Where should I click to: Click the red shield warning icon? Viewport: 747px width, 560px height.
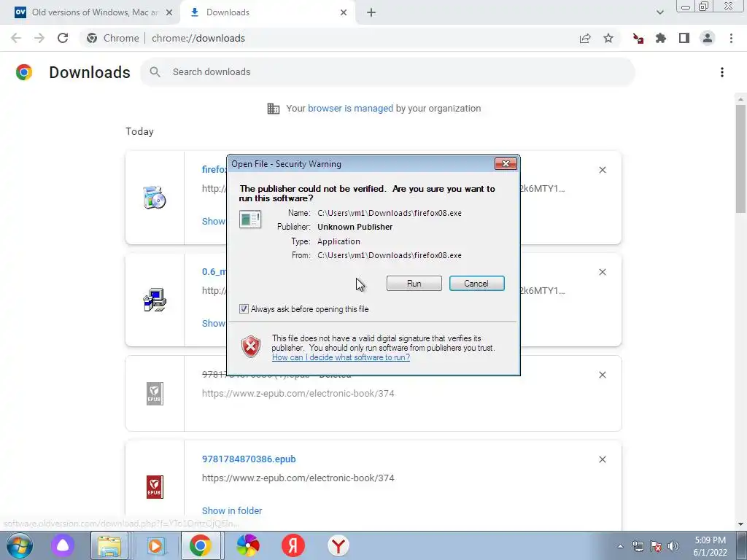(x=251, y=346)
